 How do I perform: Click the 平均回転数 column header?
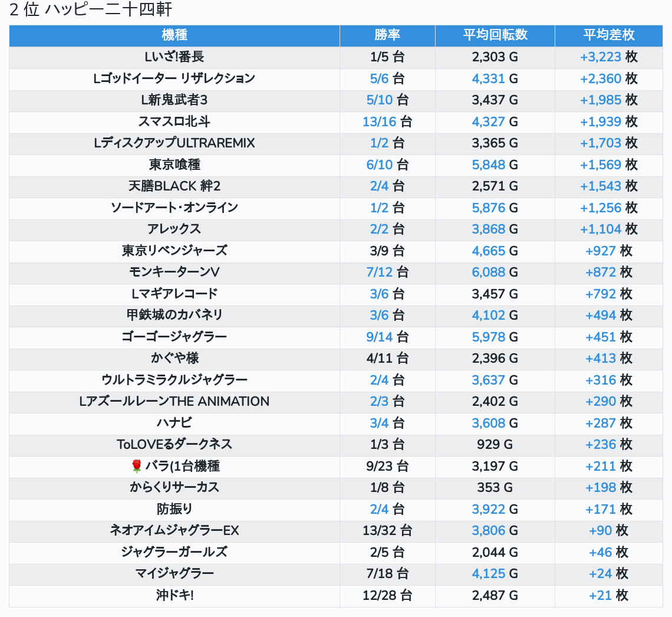[495, 35]
